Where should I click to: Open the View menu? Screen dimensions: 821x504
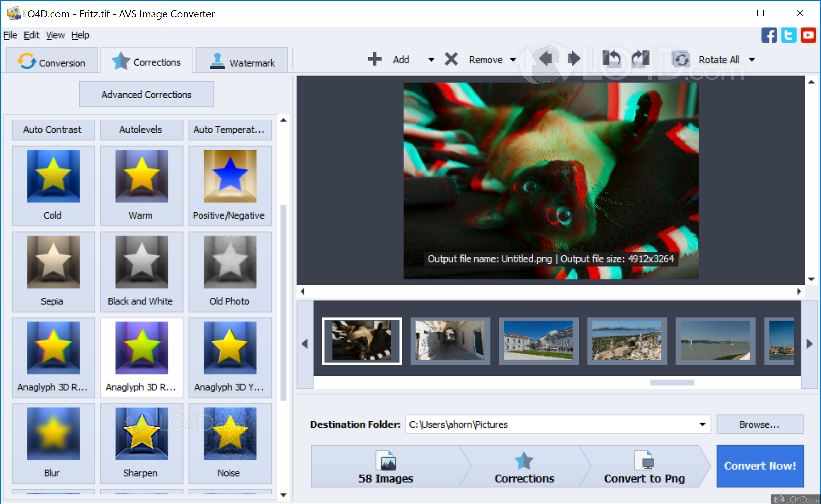(x=55, y=35)
